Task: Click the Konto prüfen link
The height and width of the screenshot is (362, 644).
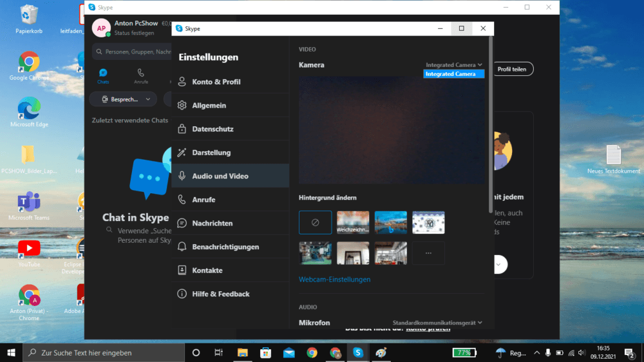Action: click(x=428, y=329)
